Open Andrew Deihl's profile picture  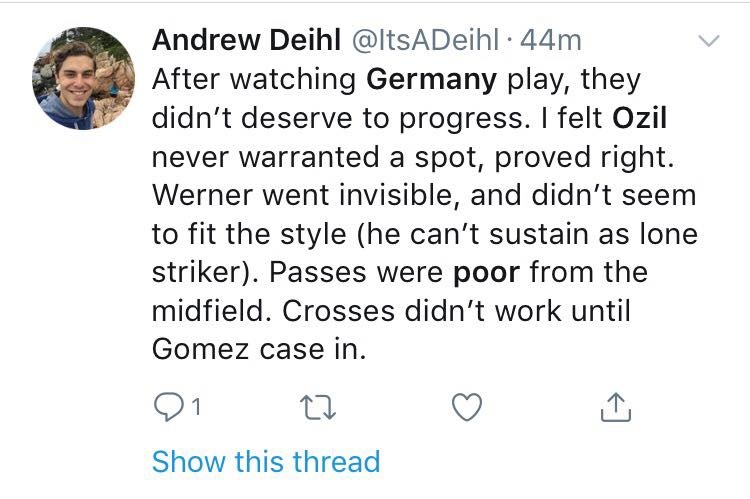tap(83, 78)
